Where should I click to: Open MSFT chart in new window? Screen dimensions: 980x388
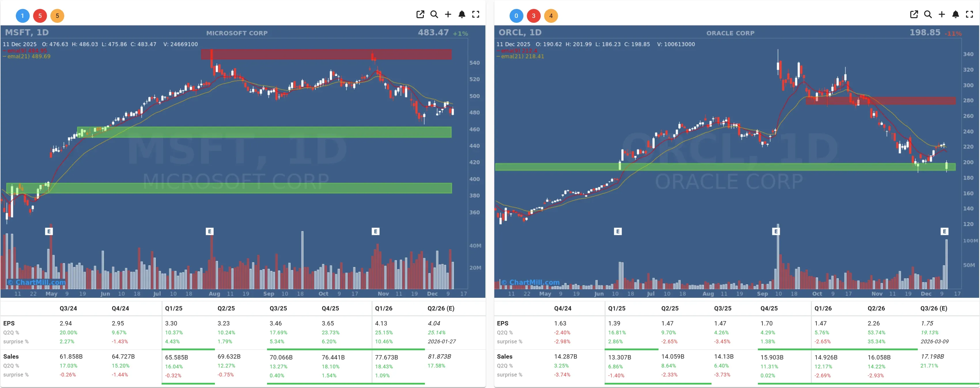point(420,14)
